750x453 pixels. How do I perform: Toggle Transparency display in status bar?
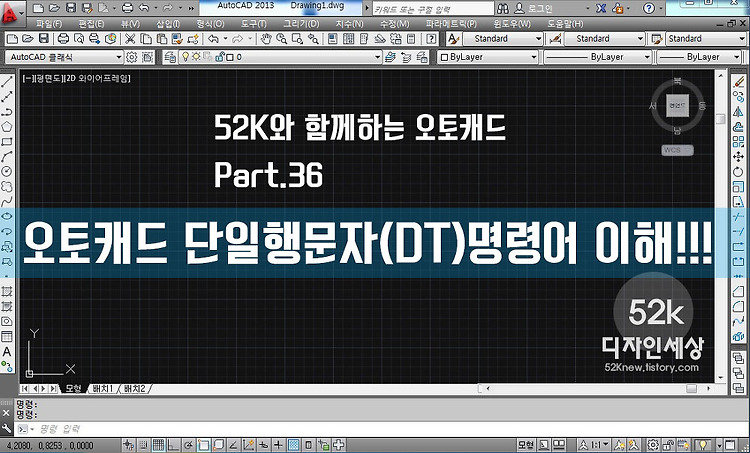pyautogui.click(x=294, y=445)
